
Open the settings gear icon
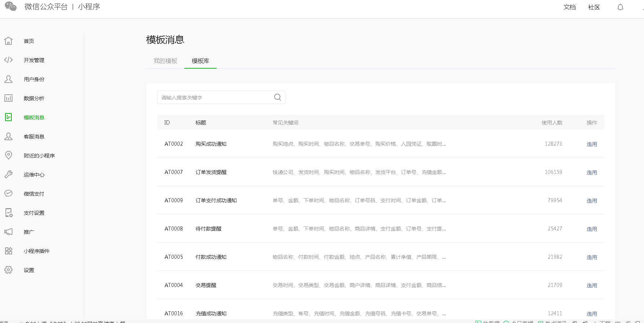pyautogui.click(x=8, y=270)
